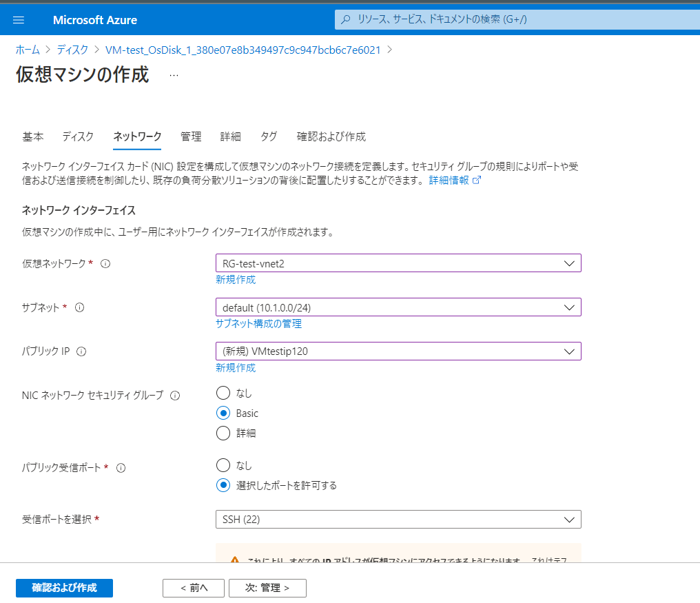This screenshot has width=700, height=603.
Task: Show info tooltip for 仮想ネットワーク
Action: pyautogui.click(x=105, y=263)
